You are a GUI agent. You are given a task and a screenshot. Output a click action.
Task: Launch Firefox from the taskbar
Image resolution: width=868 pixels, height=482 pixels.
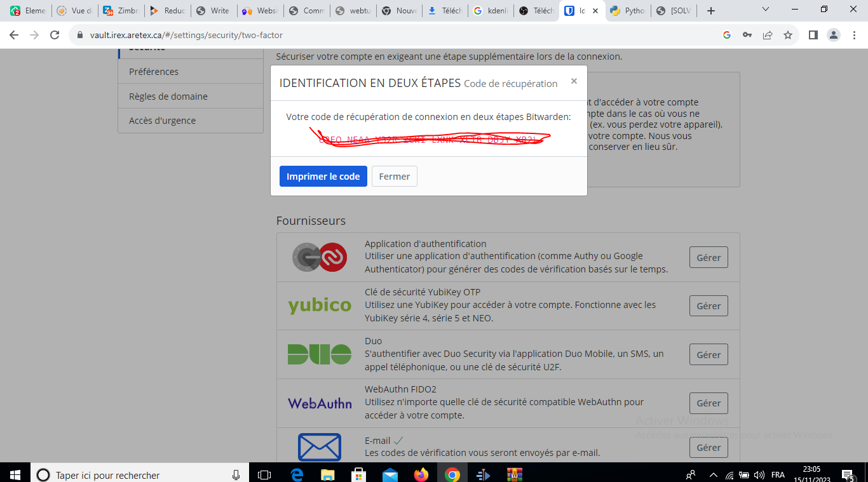point(421,474)
